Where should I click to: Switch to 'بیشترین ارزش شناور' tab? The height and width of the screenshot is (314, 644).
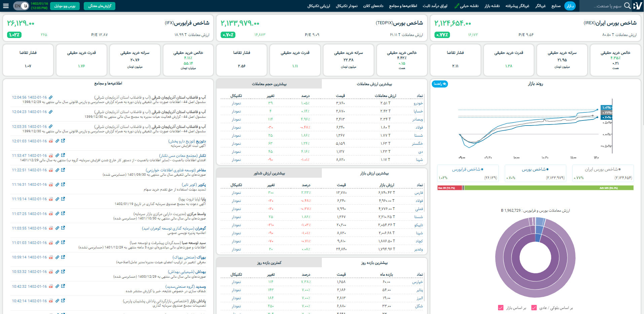[269, 173]
